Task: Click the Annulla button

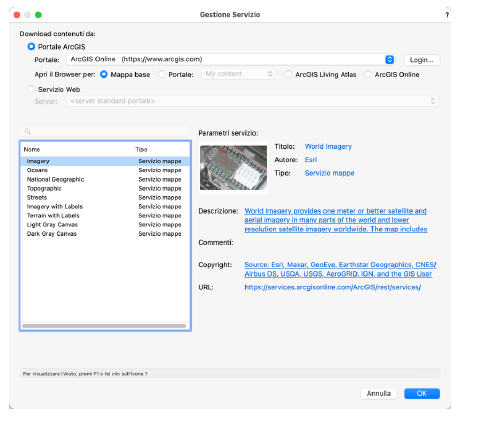Action: (x=379, y=393)
